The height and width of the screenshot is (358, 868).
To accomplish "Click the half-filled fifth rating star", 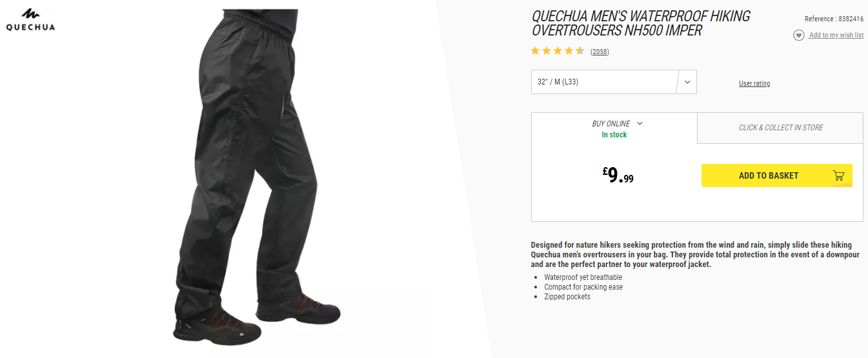I will 580,51.
